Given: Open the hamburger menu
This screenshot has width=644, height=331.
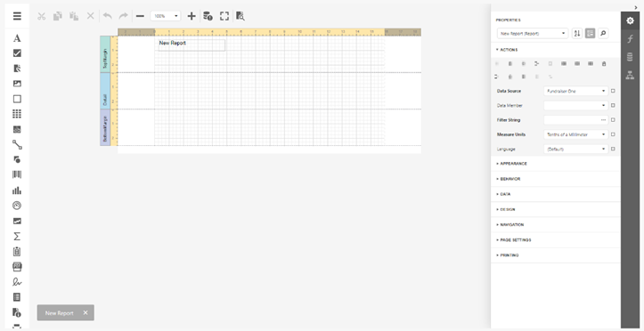Looking at the screenshot, I should click(x=17, y=16).
